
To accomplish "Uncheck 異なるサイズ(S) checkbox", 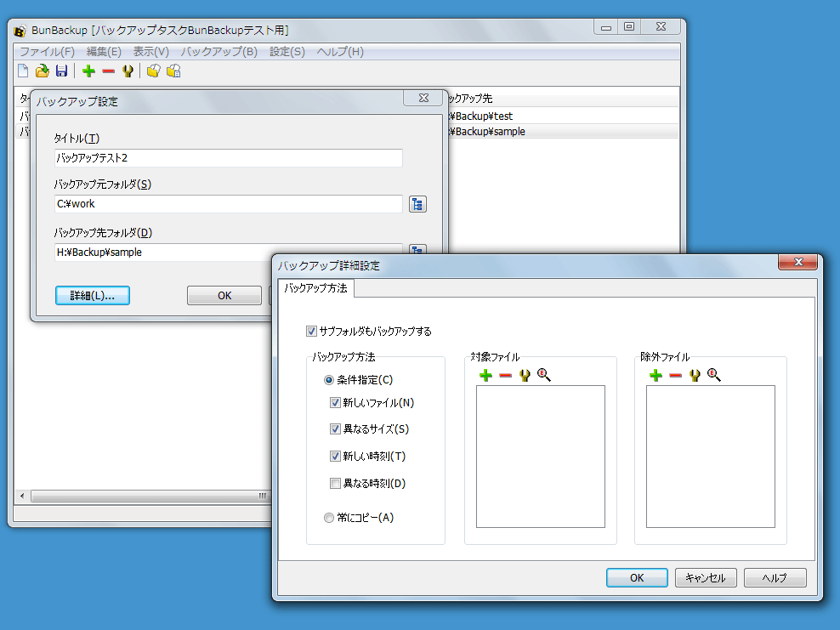I will pos(335,429).
